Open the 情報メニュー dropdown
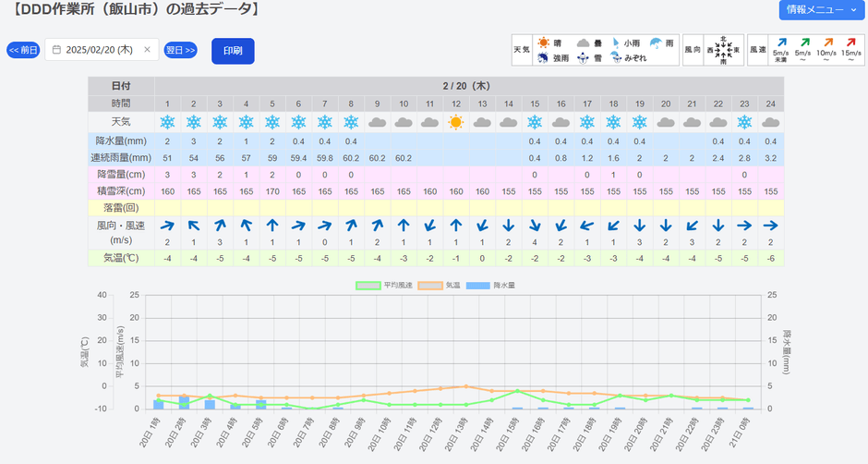 [821, 10]
